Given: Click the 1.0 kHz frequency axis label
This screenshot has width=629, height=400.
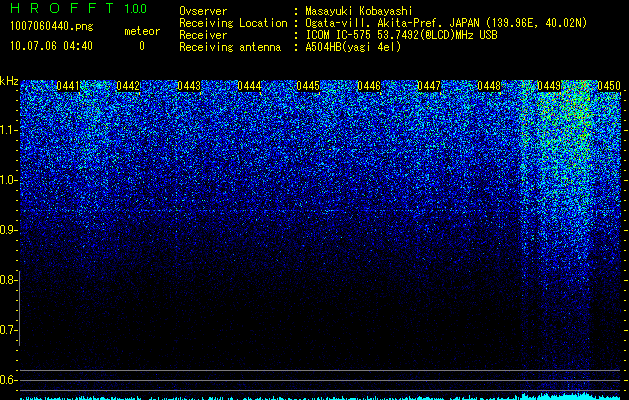Looking at the screenshot, I should click(8, 180).
